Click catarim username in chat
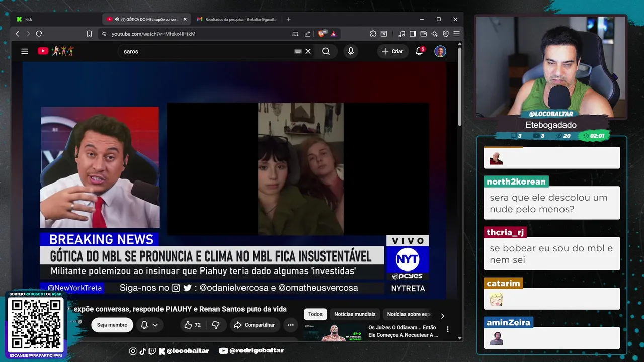 [x=503, y=283]
